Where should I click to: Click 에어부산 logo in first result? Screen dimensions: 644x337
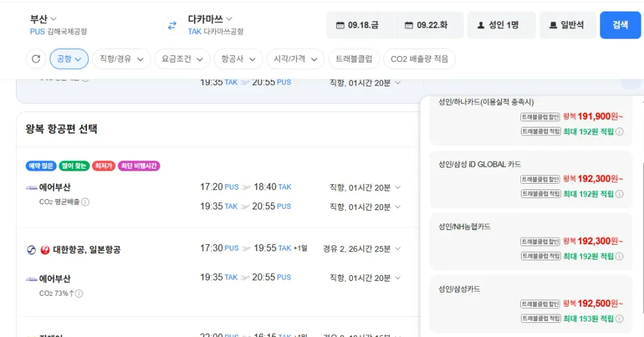31,188
